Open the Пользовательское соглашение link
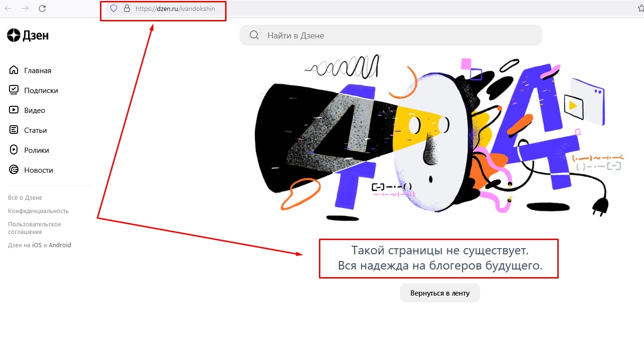Viewport: 644px width, 344px height. click(35, 228)
